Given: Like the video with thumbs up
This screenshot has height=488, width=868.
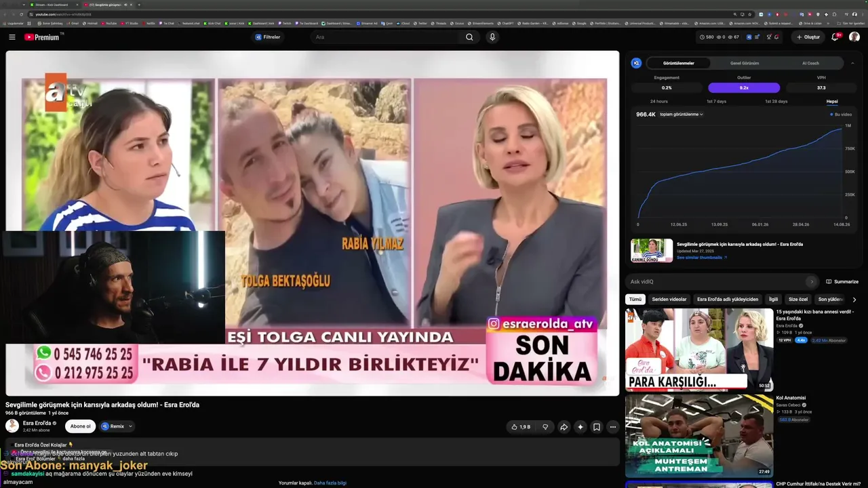Looking at the screenshot, I should 521,427.
